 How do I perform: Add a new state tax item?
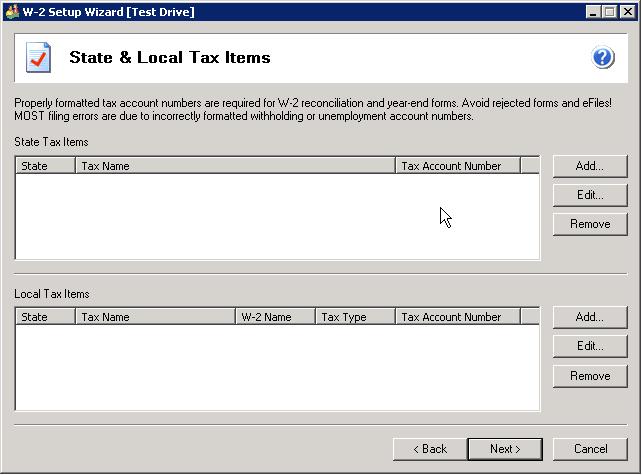point(590,166)
